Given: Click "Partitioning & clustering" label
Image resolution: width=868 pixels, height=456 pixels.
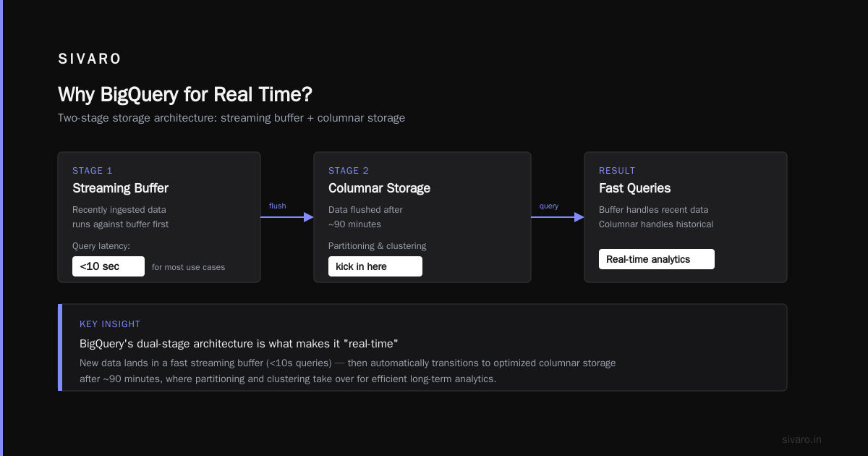Looking at the screenshot, I should pos(377,246).
